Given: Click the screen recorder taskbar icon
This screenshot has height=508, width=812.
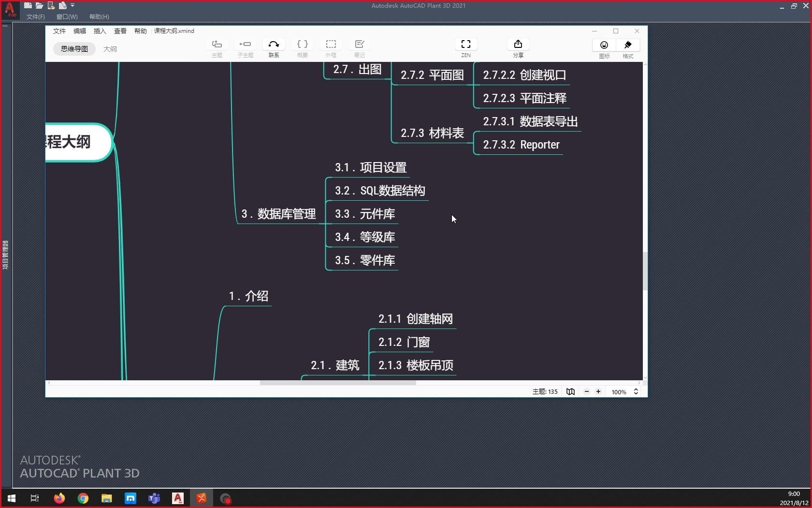Looking at the screenshot, I should [x=225, y=498].
